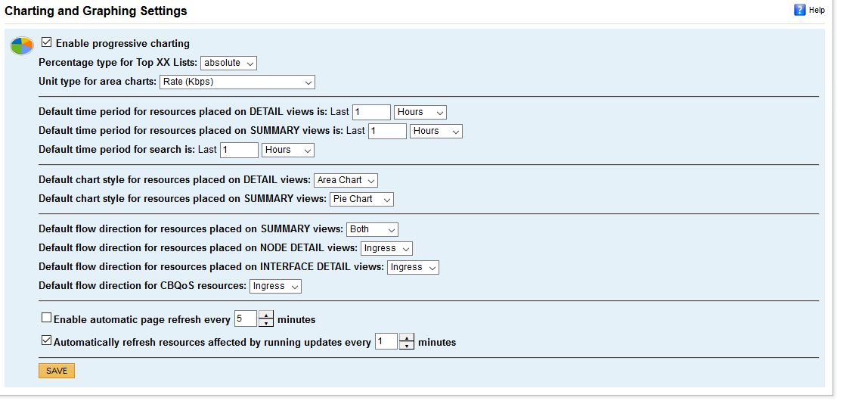Open search time period Hours dropdown

[288, 150]
